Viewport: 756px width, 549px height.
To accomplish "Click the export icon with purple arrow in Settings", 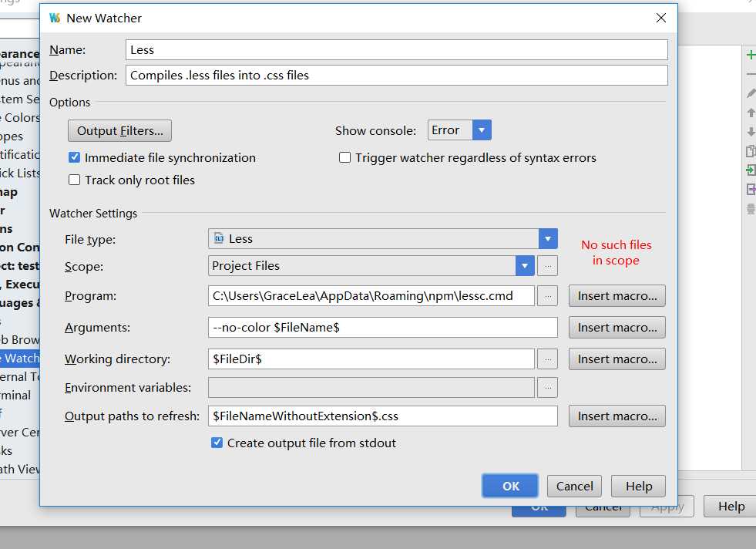I will 751,189.
